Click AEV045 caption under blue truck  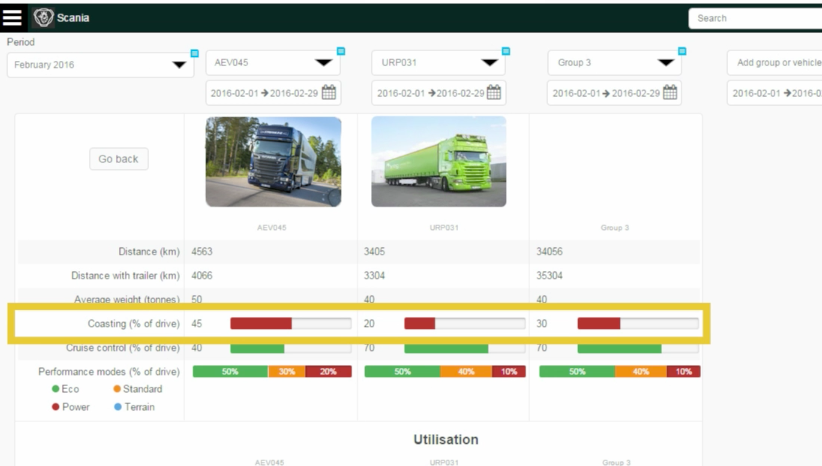click(272, 227)
